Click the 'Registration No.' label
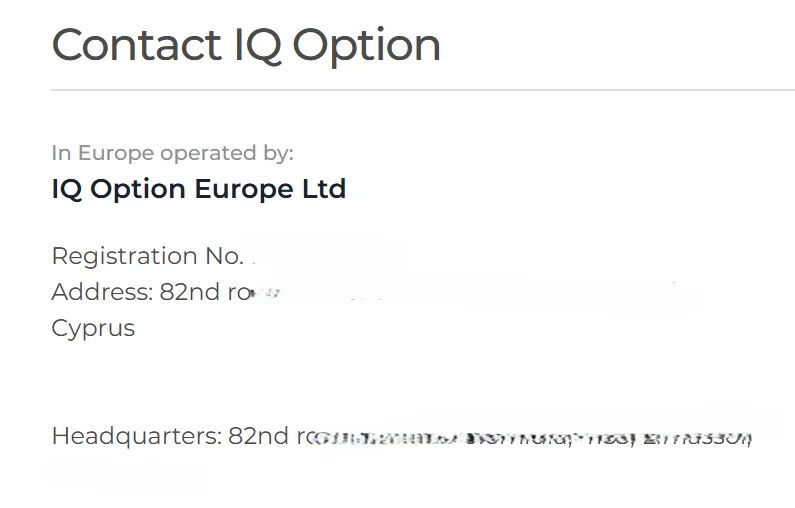This screenshot has width=795, height=508. [147, 256]
